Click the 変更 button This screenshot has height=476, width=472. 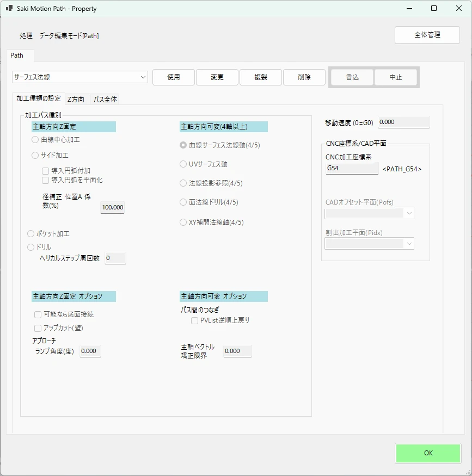click(217, 77)
